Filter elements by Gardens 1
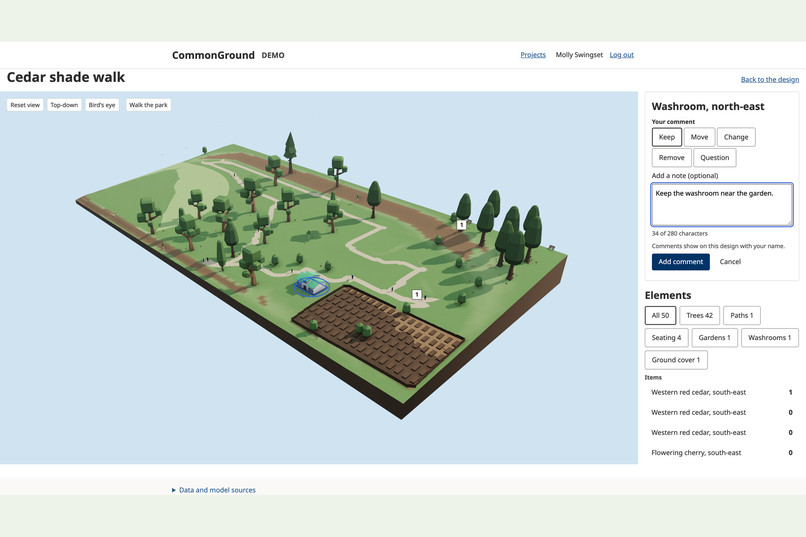This screenshot has width=806, height=537. 715,338
